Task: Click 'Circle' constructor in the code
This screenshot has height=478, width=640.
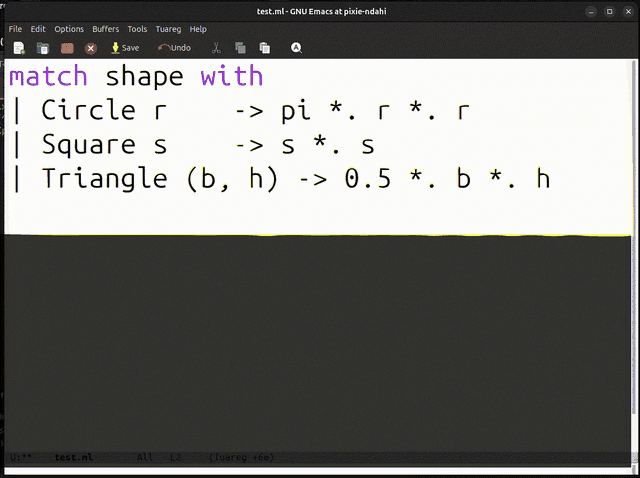Action: (x=88, y=109)
